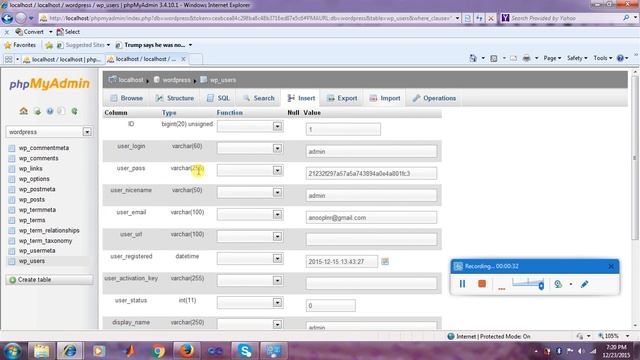
Task: Switch to the Structure tab
Action: (x=175, y=98)
